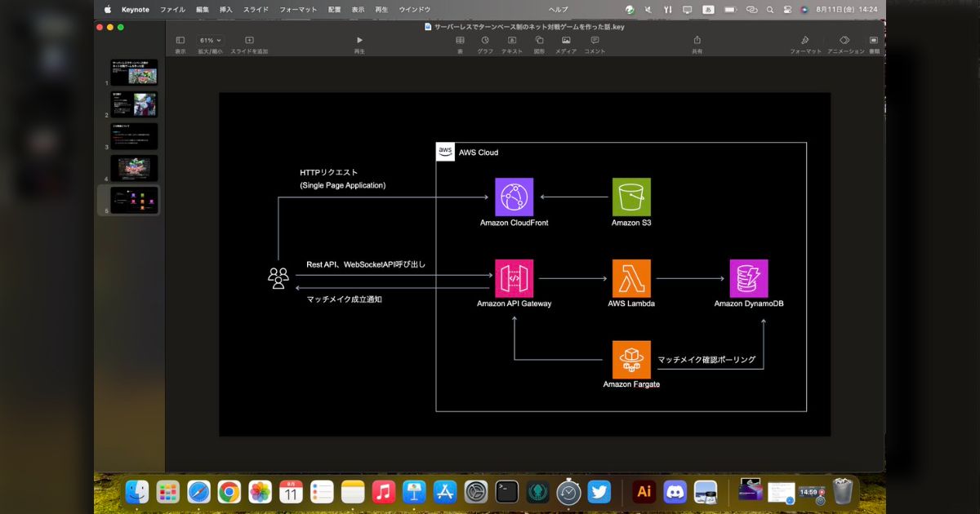Select slide 2 thumbnail in the sidebar
The image size is (980, 514).
pos(134,104)
